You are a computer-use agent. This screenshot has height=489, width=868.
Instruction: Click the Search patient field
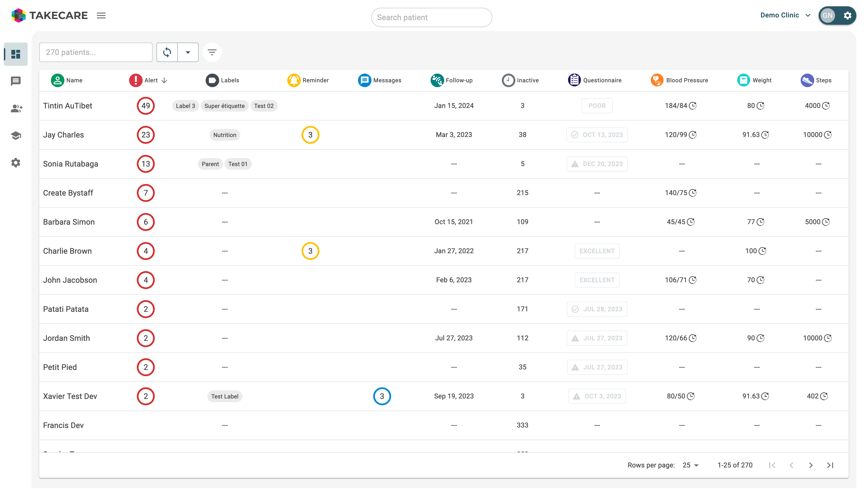[432, 17]
